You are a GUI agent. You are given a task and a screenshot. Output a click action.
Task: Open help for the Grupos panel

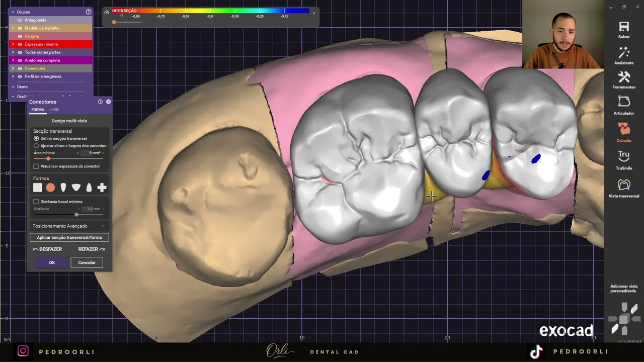pyautogui.click(x=89, y=12)
